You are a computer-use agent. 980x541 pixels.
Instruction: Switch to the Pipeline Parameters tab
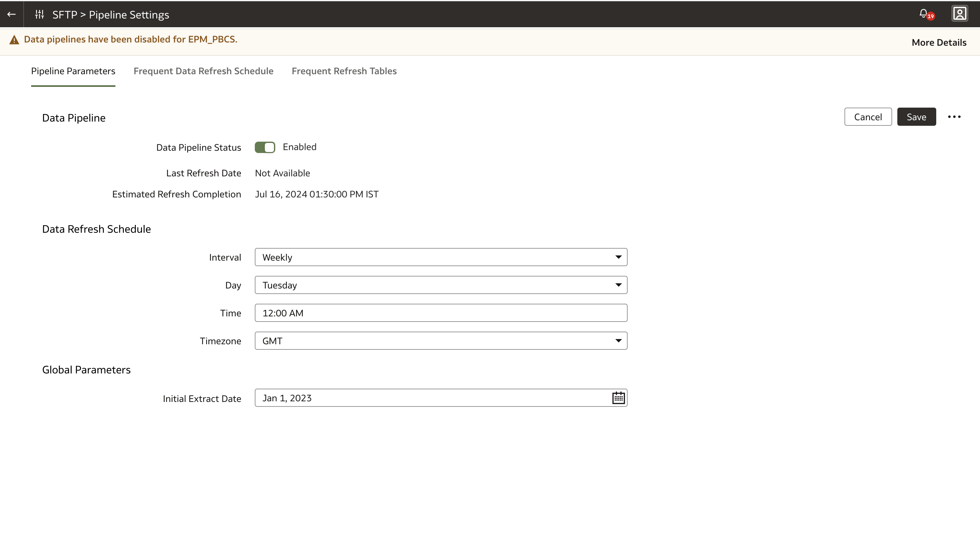click(73, 71)
